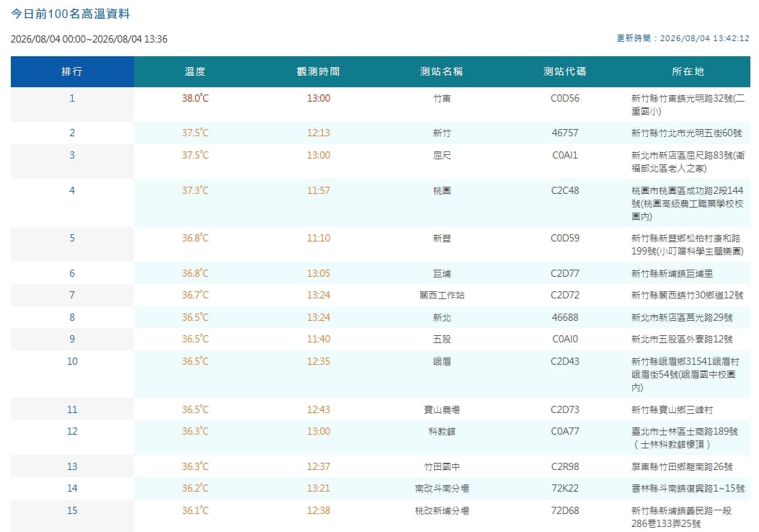Click station code C2D72
This screenshot has width=759, height=532.
[x=565, y=296]
